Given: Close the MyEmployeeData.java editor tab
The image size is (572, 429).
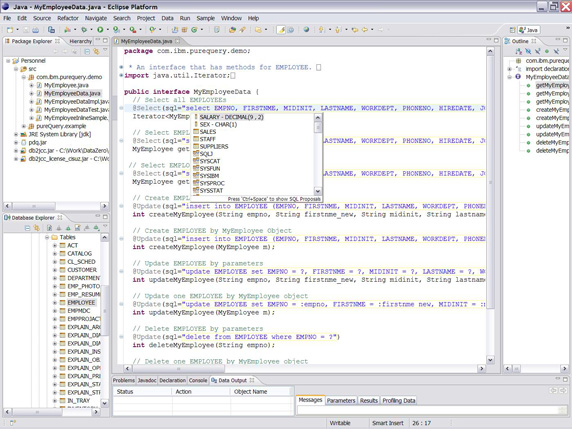Looking at the screenshot, I should pyautogui.click(x=178, y=41).
